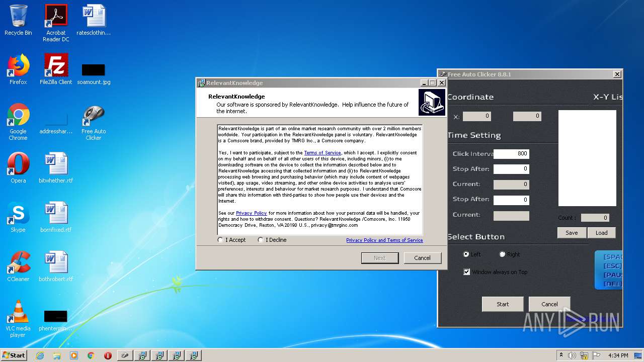Launch FileZilla Client desktop shortcut

click(x=56, y=69)
